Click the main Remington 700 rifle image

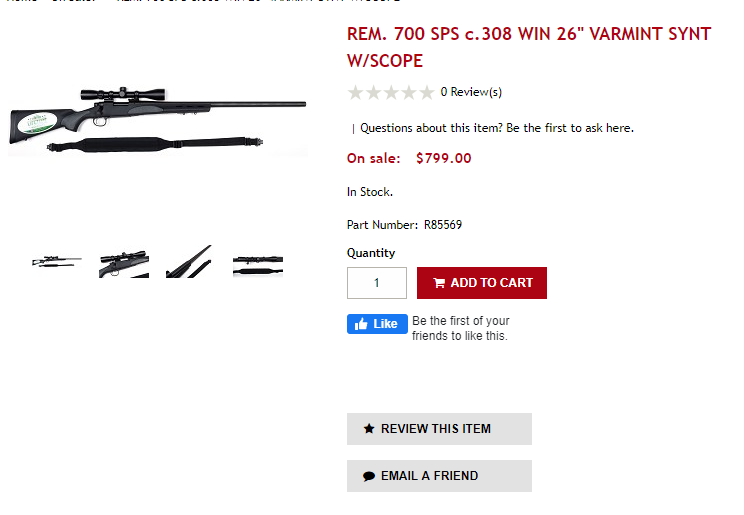(157, 122)
